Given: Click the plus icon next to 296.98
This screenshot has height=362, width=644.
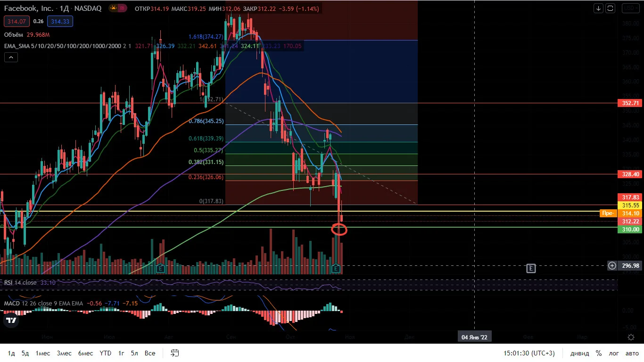Looking at the screenshot, I should pos(612,266).
